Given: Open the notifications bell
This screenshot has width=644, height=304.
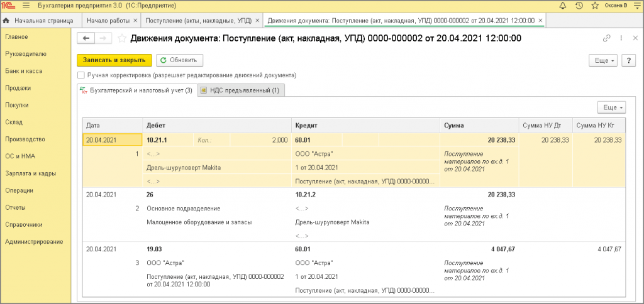Looking at the screenshot, I should [562, 6].
